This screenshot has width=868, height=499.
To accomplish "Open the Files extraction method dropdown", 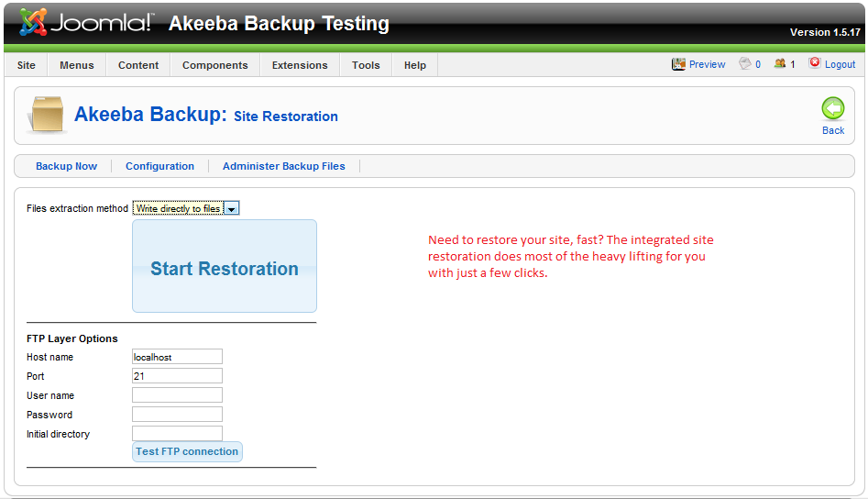I will pyautogui.click(x=186, y=208).
